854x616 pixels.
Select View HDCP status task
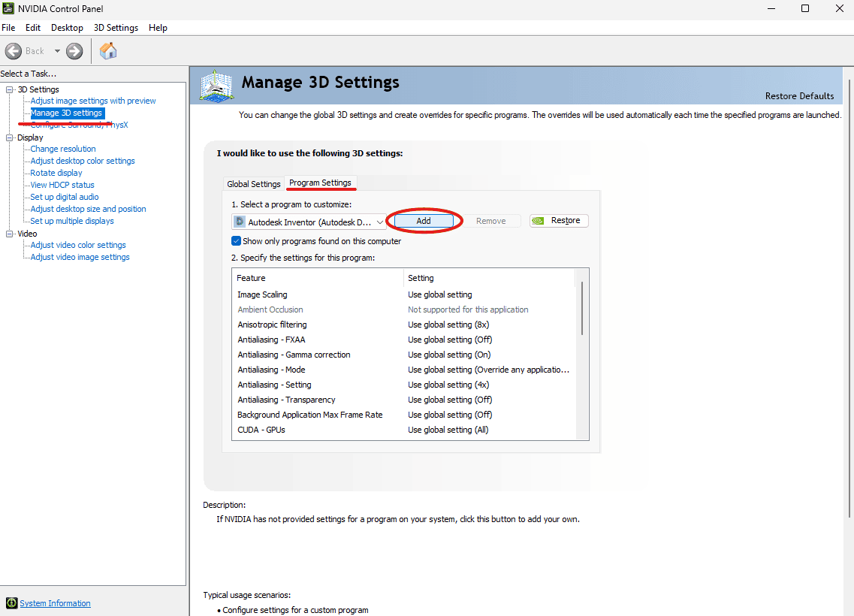point(62,185)
